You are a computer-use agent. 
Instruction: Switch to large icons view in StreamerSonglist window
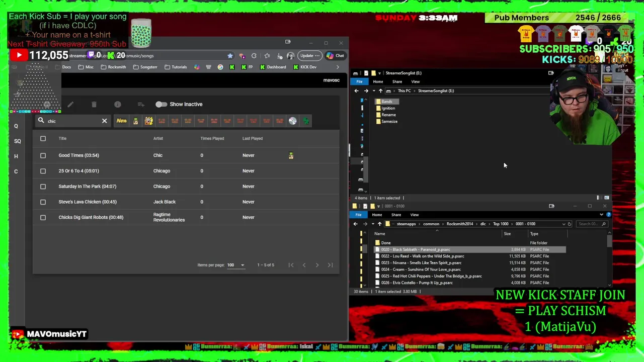(606, 198)
